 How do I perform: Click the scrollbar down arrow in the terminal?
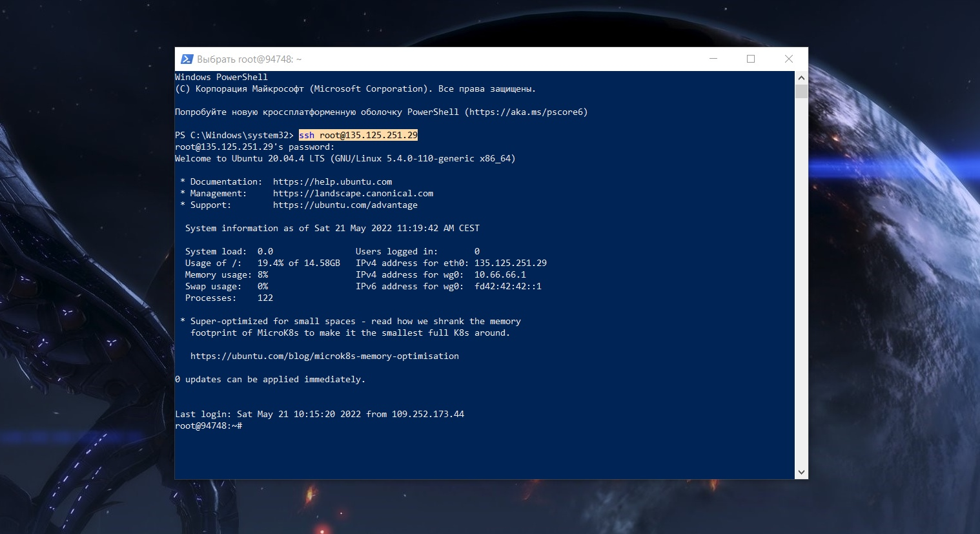point(801,473)
